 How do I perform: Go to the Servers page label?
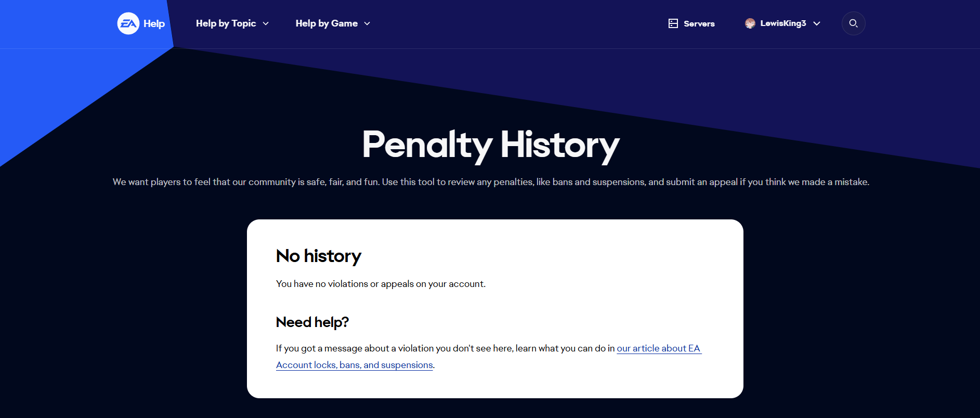click(699, 23)
